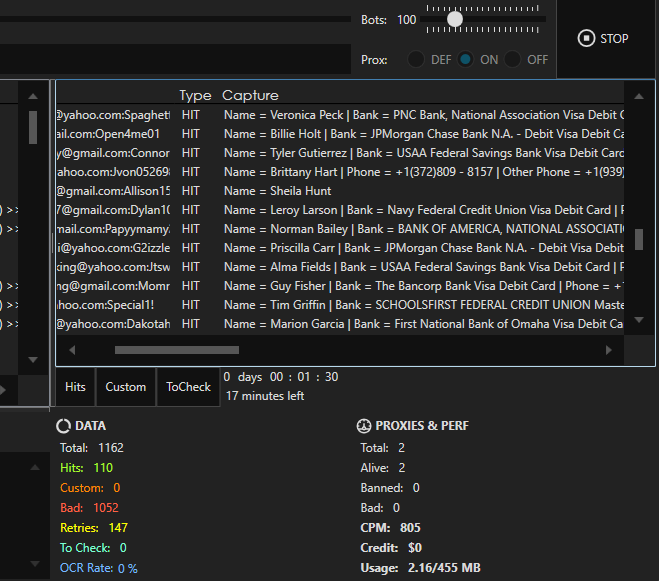Click the DATA section heading
Viewport: 659px width, 581px height.
tap(90, 426)
